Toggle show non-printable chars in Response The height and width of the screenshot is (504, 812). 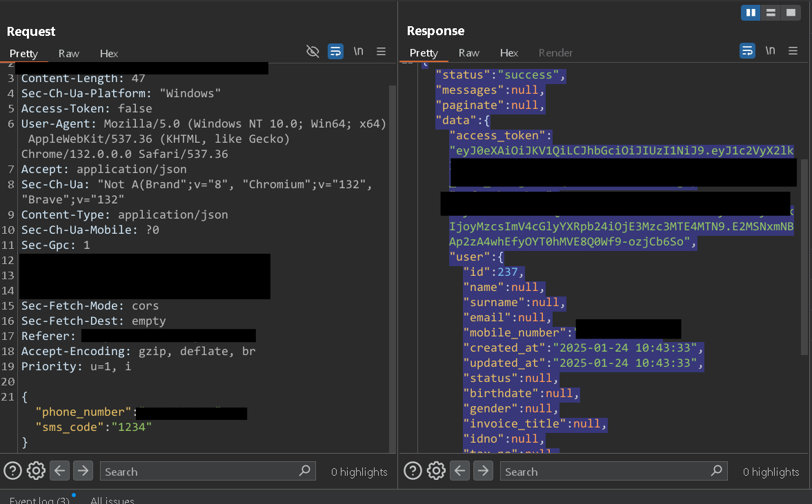pos(771,51)
